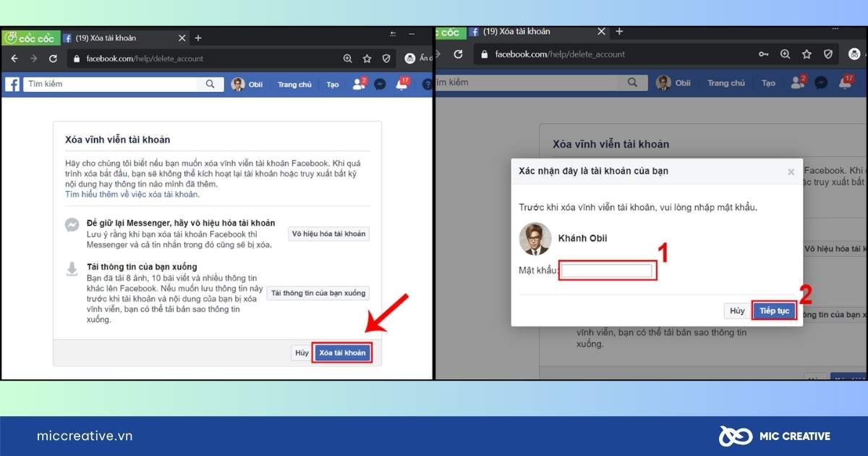Viewport: 868px width, 456px height.
Task: Open a new tab in the left browser window
Action: [198, 38]
